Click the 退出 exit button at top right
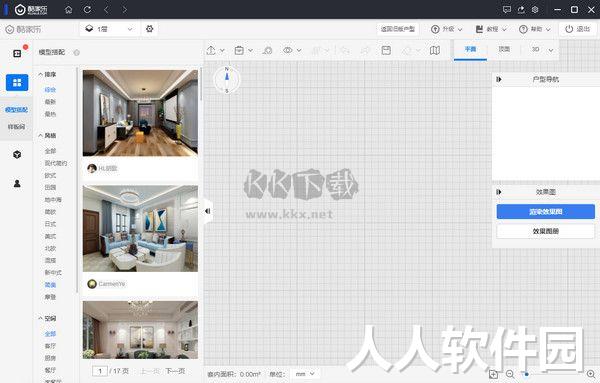The height and width of the screenshot is (383, 600). 578,29
